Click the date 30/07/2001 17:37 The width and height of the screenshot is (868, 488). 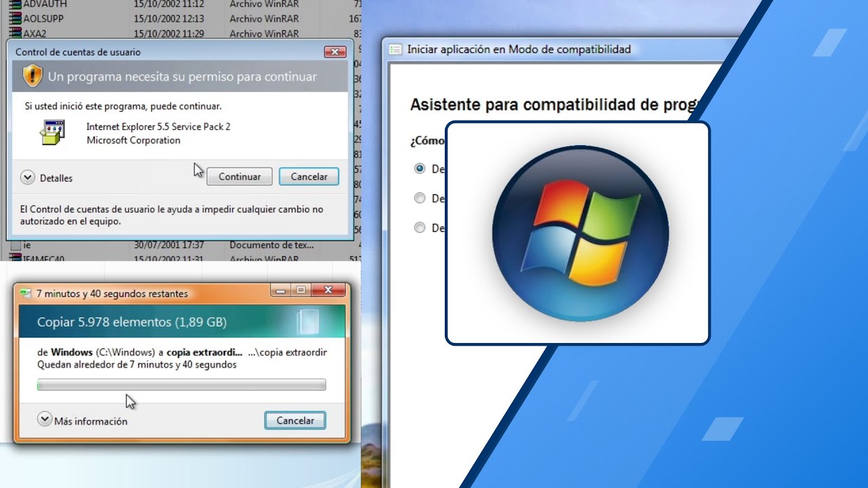169,245
